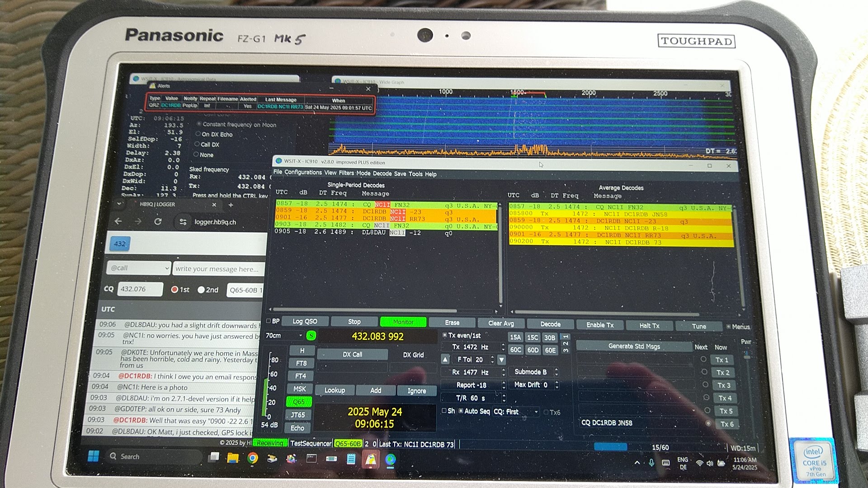868x488 pixels.
Task: Click the microphone tray icon
Action: coord(651,462)
